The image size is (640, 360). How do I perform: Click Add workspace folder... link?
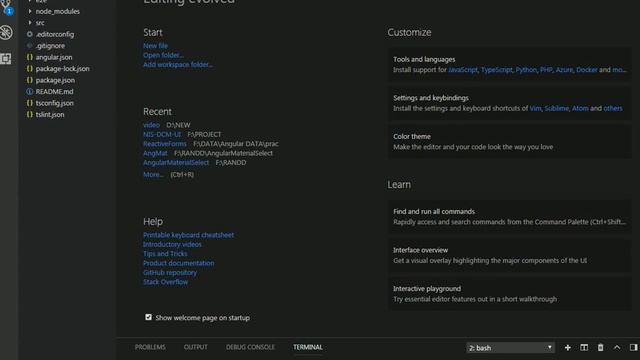178,64
